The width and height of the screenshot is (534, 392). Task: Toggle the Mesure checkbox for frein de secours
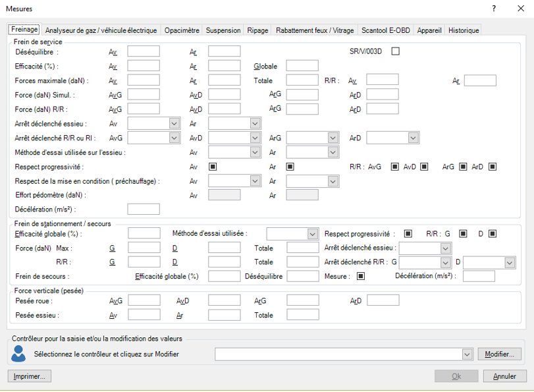pyautogui.click(x=361, y=276)
